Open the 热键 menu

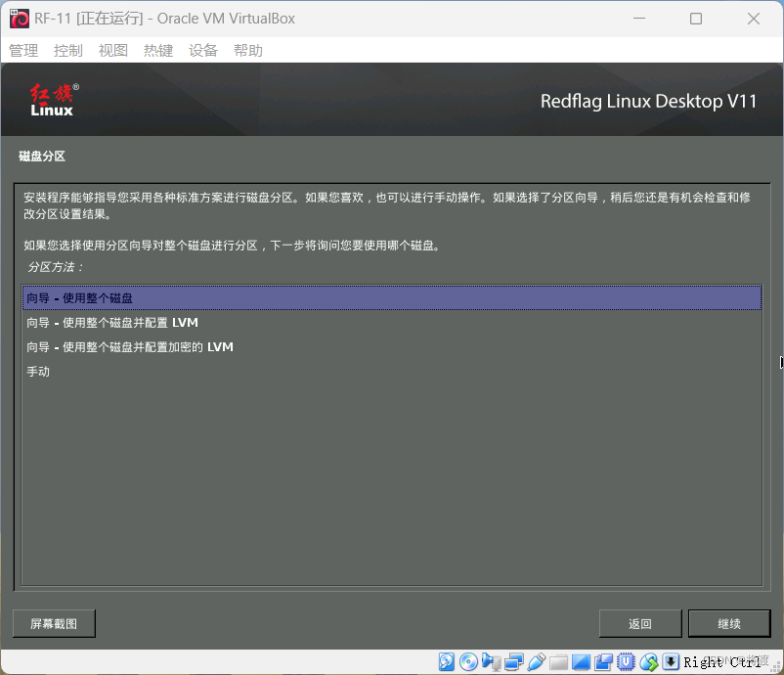pos(158,51)
